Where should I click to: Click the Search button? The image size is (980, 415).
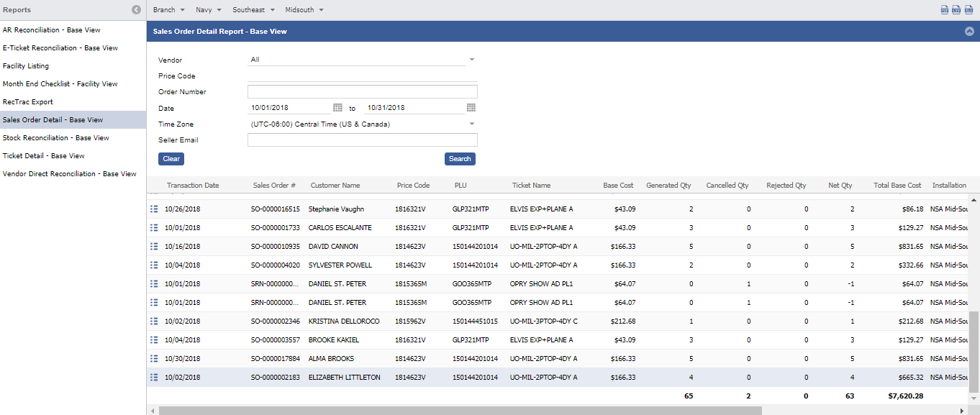pyautogui.click(x=460, y=159)
